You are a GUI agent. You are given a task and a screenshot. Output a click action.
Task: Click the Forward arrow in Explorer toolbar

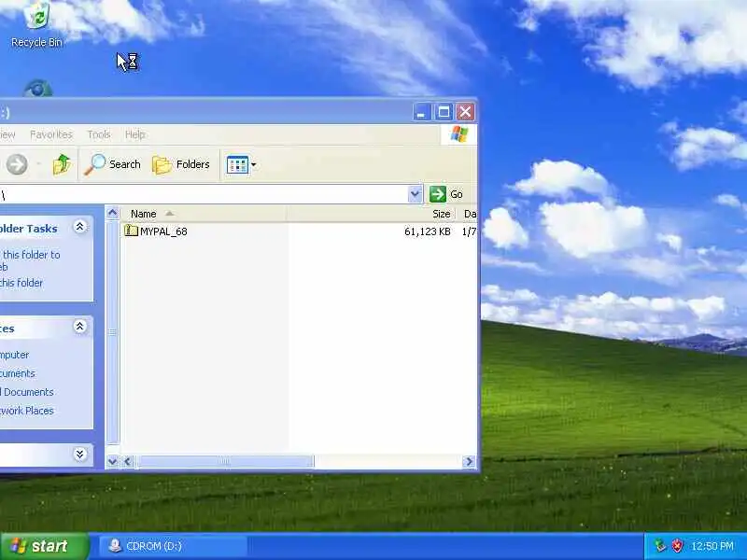(x=17, y=165)
